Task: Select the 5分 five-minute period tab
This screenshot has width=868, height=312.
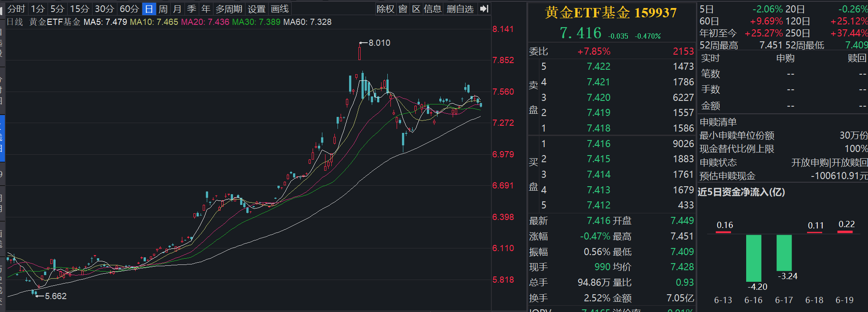Action: coord(57,9)
